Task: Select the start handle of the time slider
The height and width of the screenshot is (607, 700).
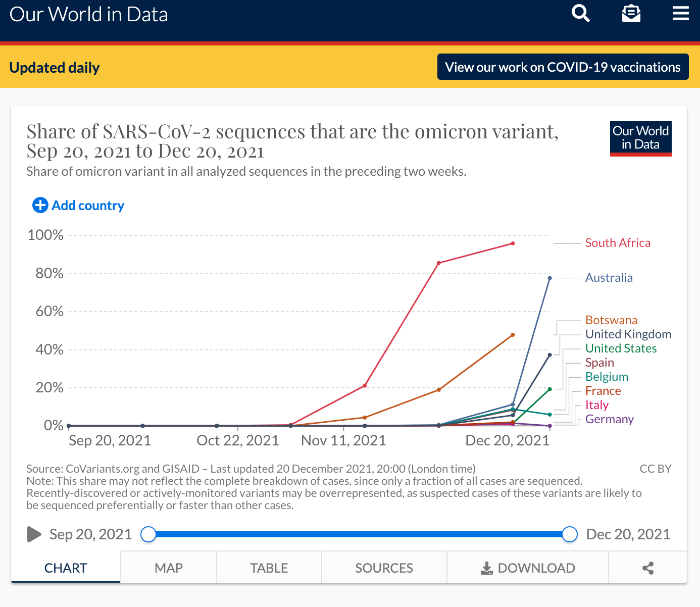Action: [148, 534]
